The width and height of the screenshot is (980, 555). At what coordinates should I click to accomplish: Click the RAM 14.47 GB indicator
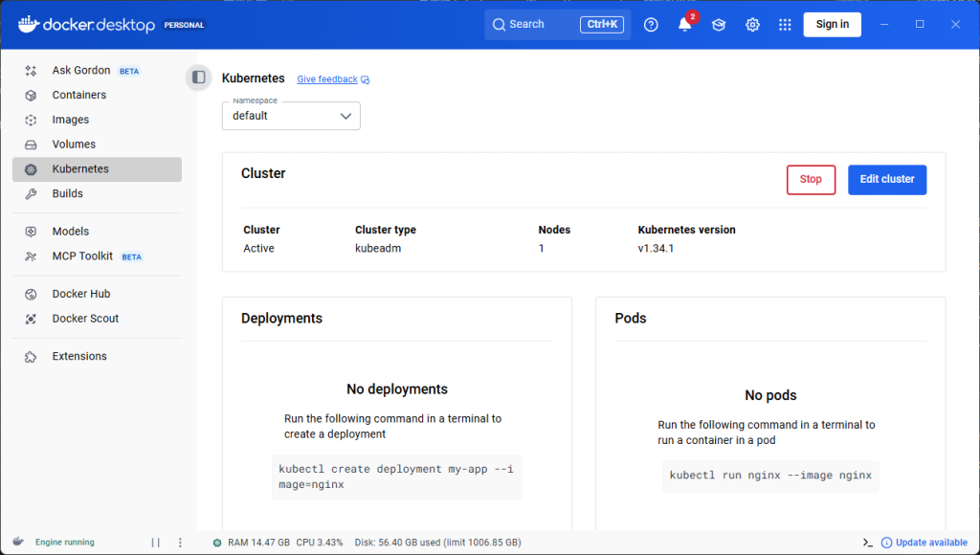click(258, 543)
